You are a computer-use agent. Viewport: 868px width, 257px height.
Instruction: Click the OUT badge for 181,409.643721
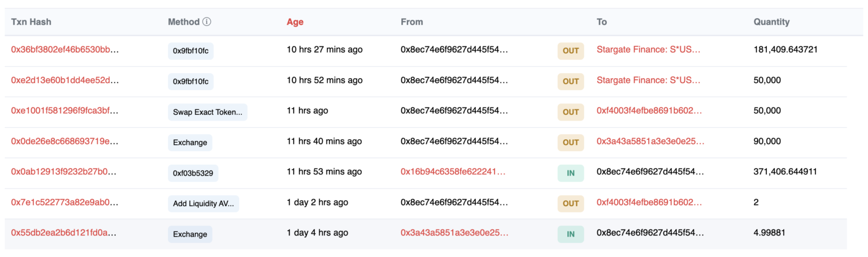571,51
